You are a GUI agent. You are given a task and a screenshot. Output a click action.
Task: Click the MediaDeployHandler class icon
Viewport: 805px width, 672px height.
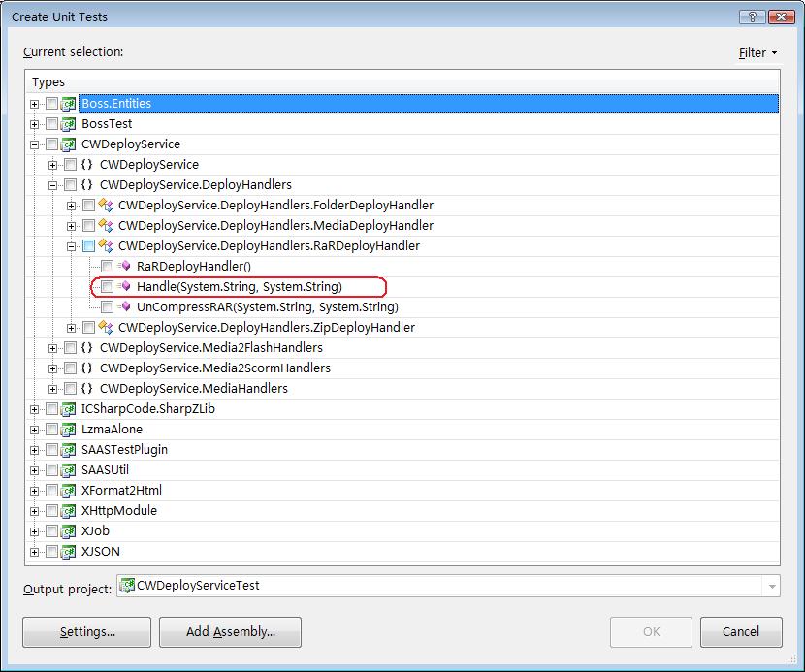coord(106,226)
